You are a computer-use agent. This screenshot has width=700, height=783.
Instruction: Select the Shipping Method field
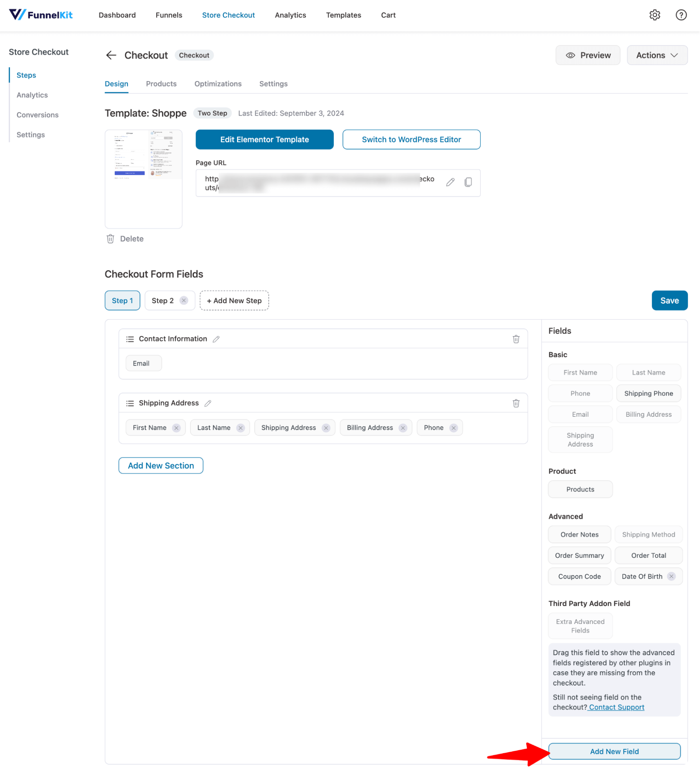coord(648,534)
